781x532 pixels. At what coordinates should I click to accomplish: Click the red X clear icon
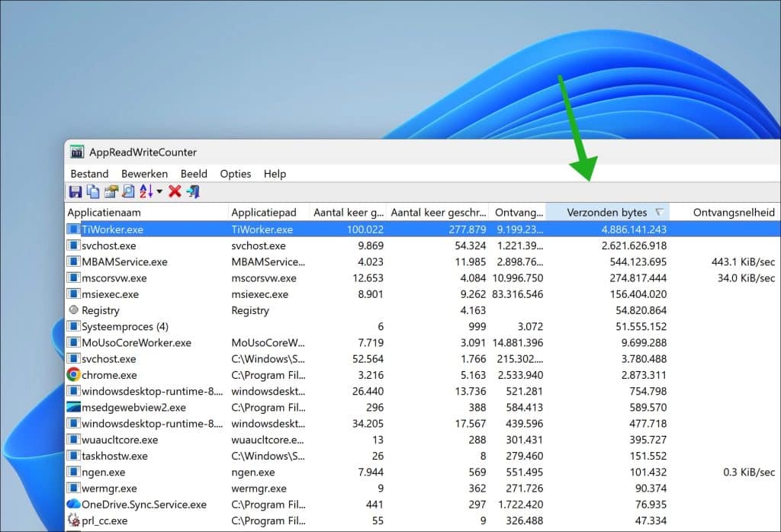tap(175, 191)
